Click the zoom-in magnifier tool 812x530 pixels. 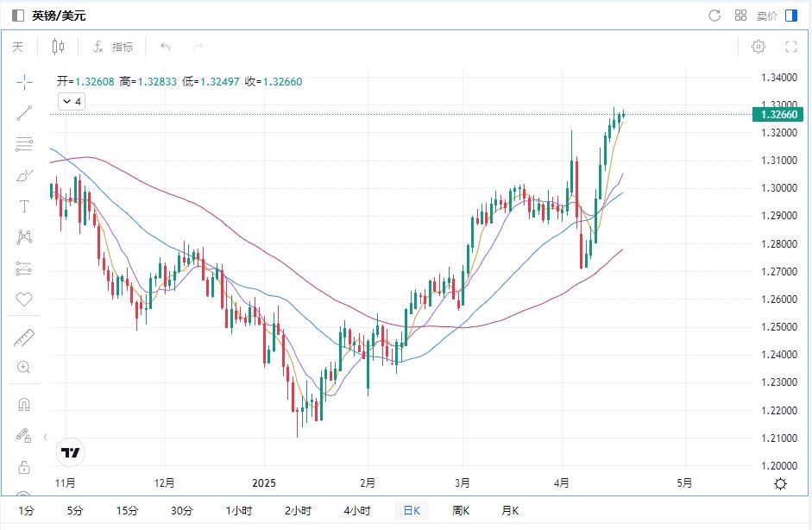coord(24,368)
